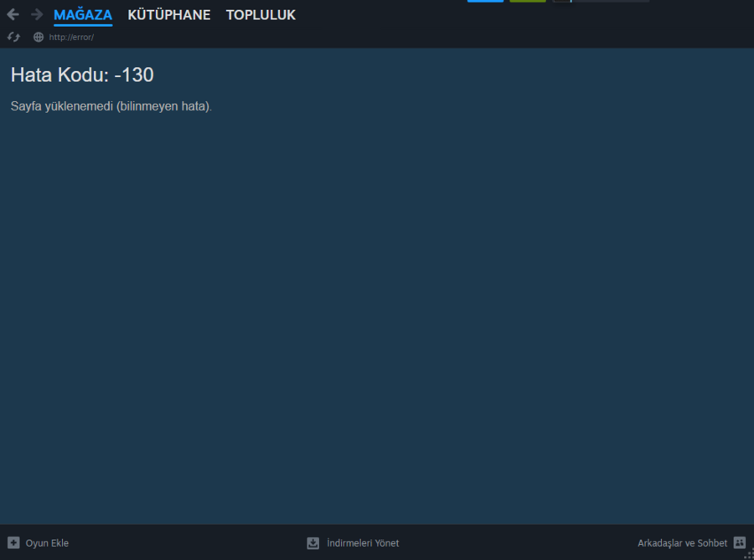Viewport: 754px width, 560px height.
Task: Go forward with the right arrow icon
Action: click(x=37, y=15)
